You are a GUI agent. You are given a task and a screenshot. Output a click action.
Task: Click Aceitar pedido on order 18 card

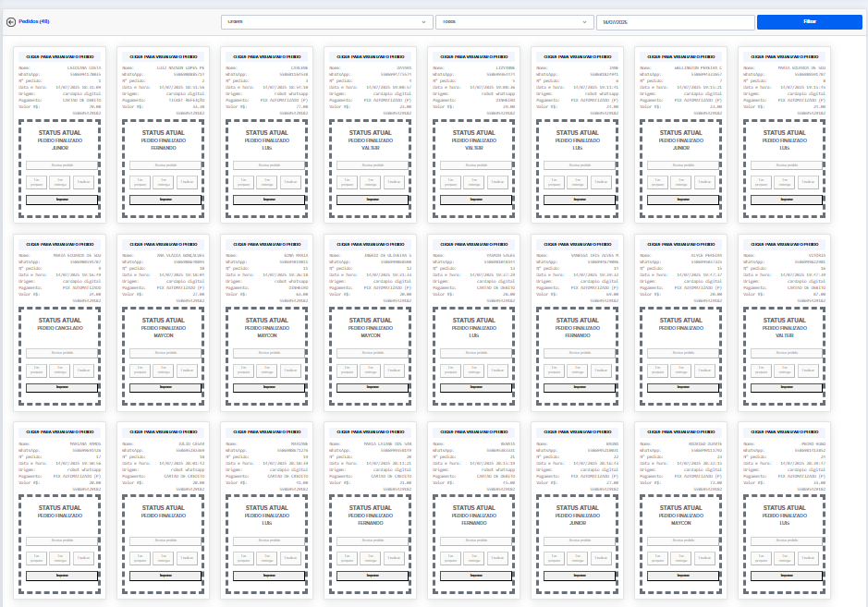click(x=165, y=540)
